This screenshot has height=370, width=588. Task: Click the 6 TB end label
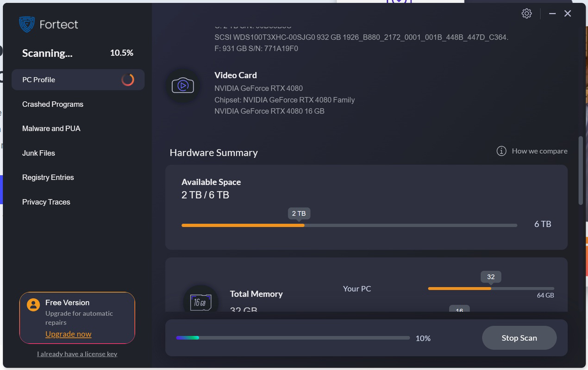(543, 224)
